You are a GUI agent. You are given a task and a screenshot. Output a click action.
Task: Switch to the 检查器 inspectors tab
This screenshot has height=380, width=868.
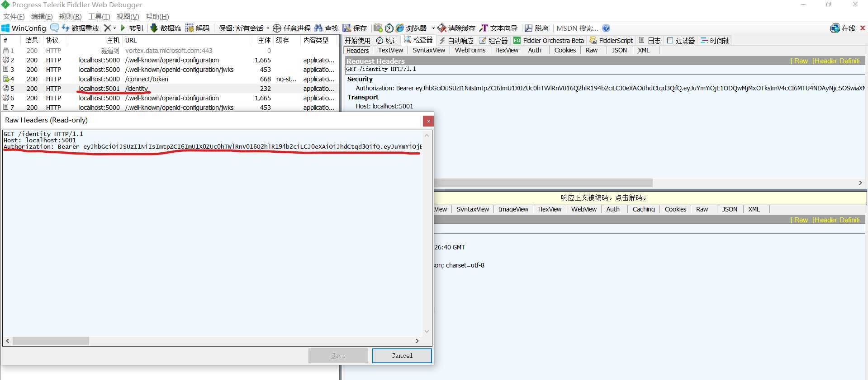pyautogui.click(x=418, y=40)
